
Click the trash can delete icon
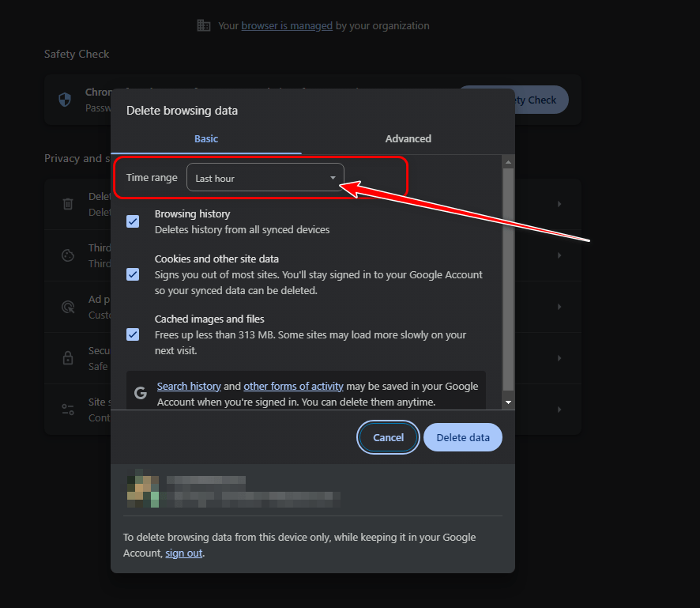pyautogui.click(x=68, y=204)
